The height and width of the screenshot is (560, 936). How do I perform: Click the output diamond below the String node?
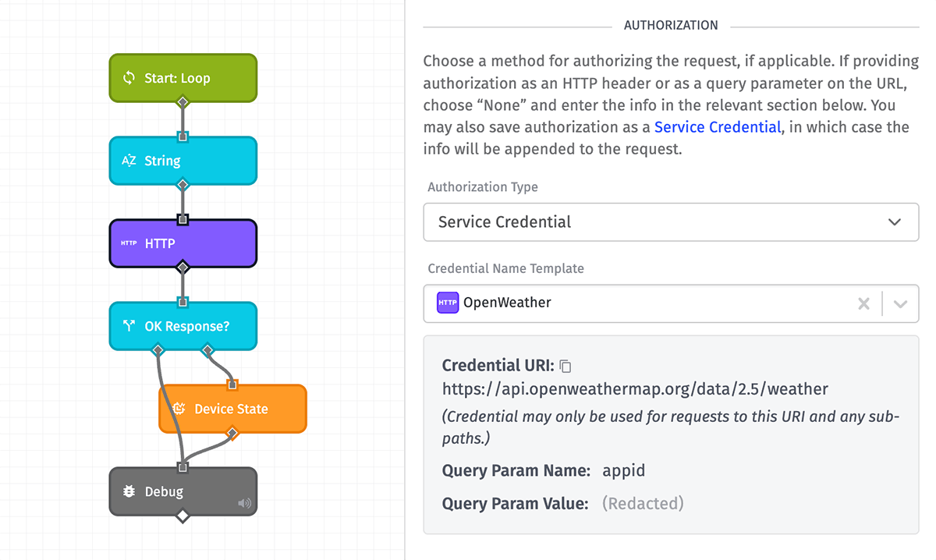point(183,185)
